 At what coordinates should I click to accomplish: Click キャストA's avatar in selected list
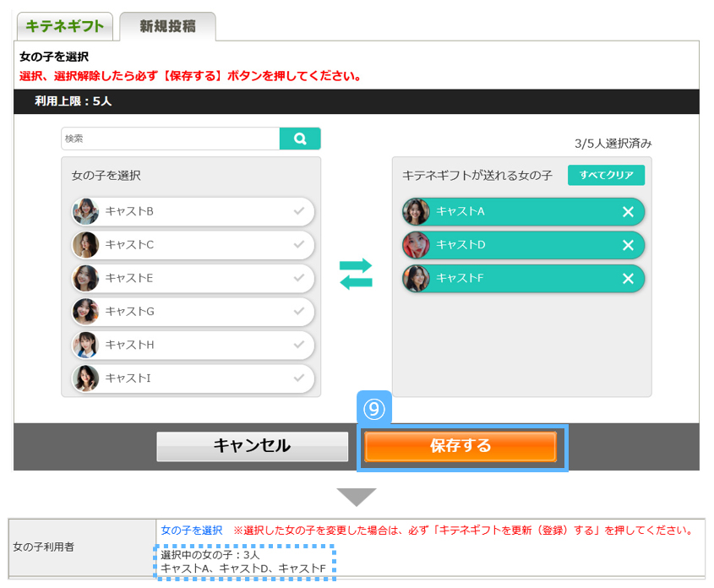(x=417, y=211)
